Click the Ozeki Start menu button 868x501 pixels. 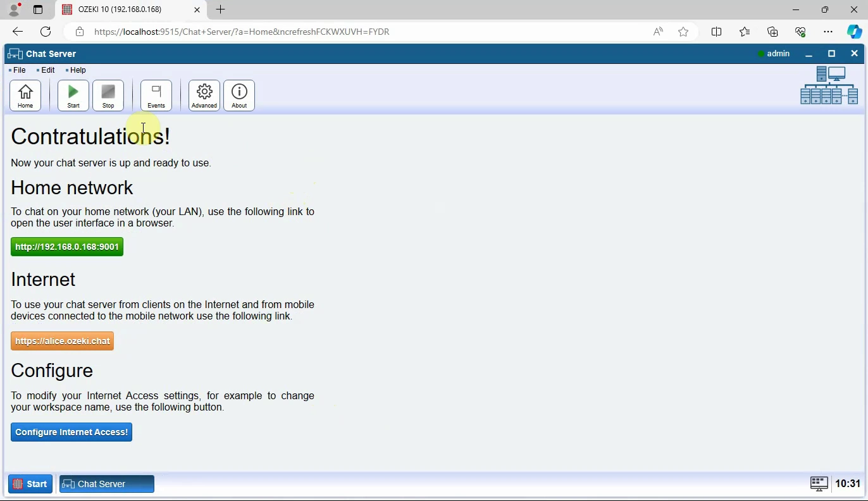pyautogui.click(x=30, y=484)
